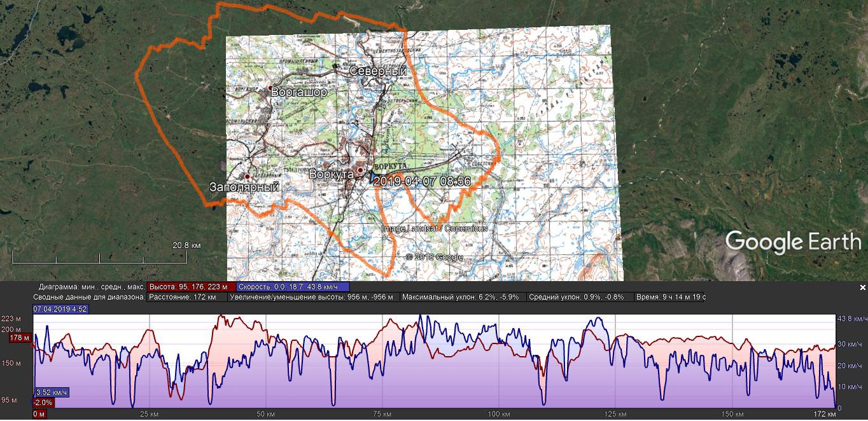Click the Средний уклон summary field
Viewport: 868px width, 421px height.
580,297
